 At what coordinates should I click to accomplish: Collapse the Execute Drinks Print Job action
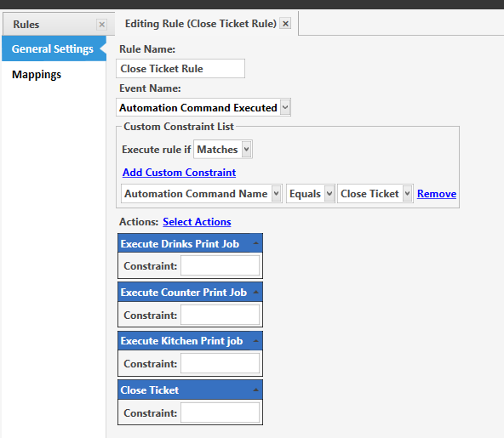(255, 243)
